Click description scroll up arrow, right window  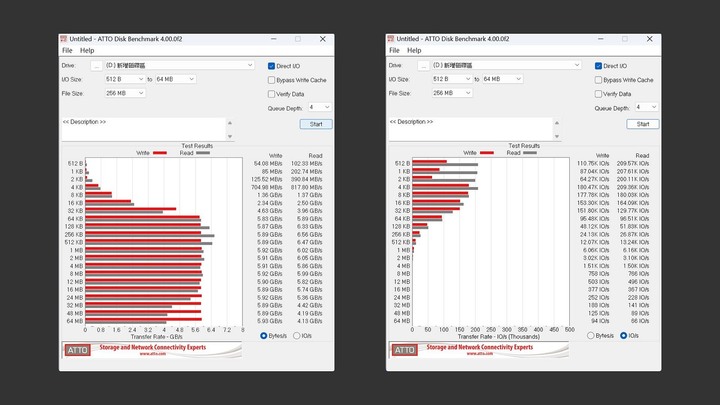coord(557,123)
